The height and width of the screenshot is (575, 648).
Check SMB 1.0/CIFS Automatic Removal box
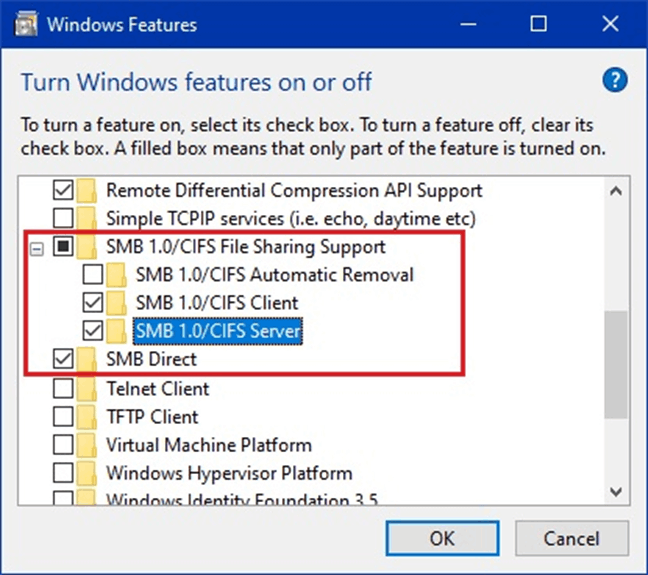(93, 274)
